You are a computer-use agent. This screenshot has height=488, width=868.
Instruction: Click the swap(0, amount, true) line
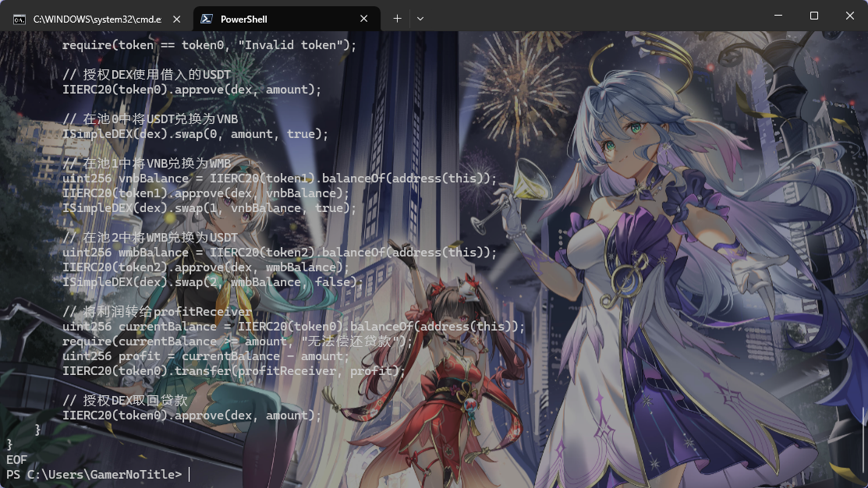pyautogui.click(x=195, y=134)
